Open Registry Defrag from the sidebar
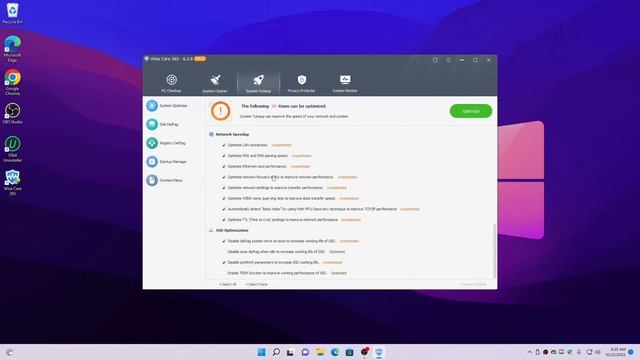Screen dimensions: 640x360 pos(167,143)
